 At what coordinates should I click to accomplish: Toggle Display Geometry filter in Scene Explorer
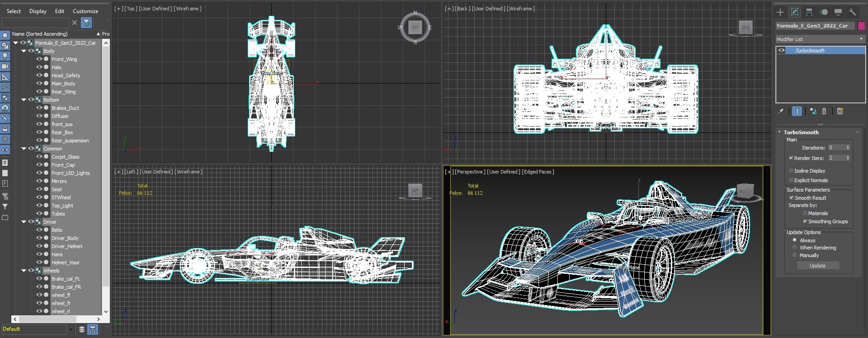tap(5, 35)
